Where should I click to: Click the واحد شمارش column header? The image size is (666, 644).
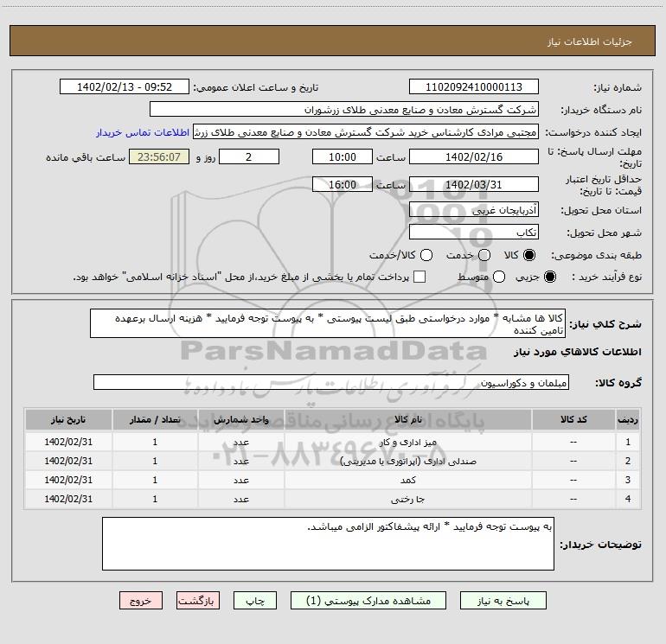click(240, 419)
